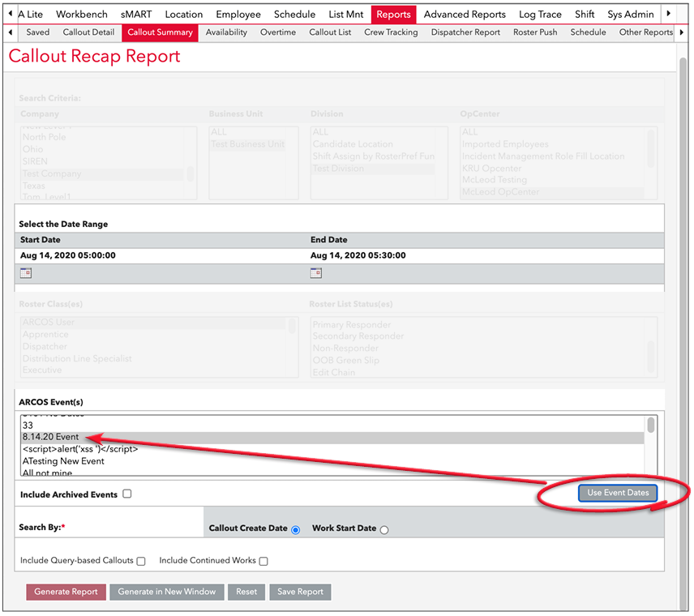This screenshot has height=616, width=694.
Task: Click the left arrow in report sub-tabs
Action: pos(11,32)
